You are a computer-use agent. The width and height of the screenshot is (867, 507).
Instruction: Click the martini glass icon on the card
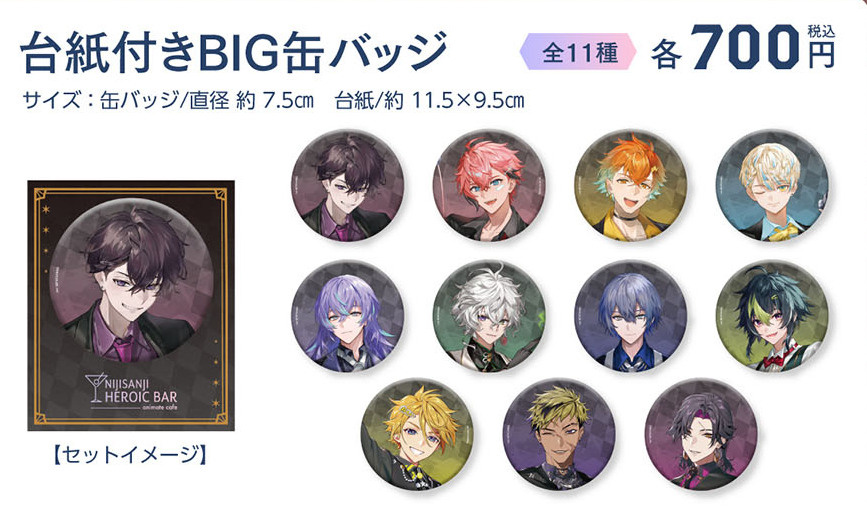click(94, 388)
